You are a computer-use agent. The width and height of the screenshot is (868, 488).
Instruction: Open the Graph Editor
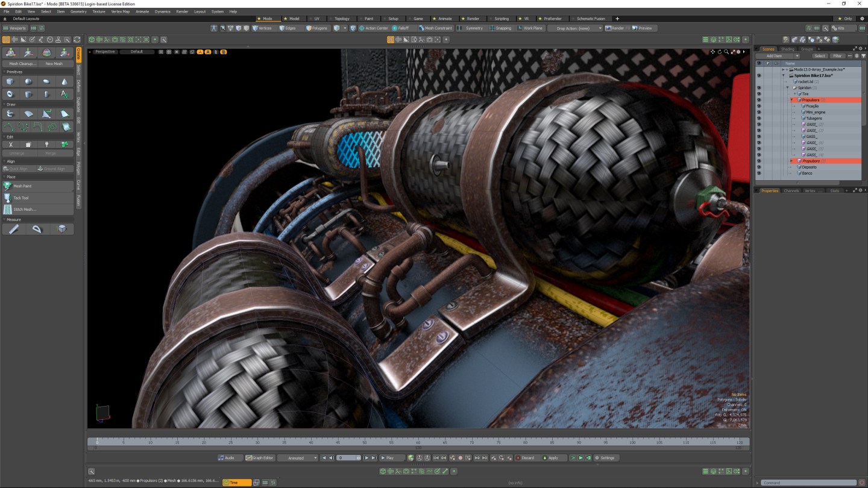[x=259, y=458]
